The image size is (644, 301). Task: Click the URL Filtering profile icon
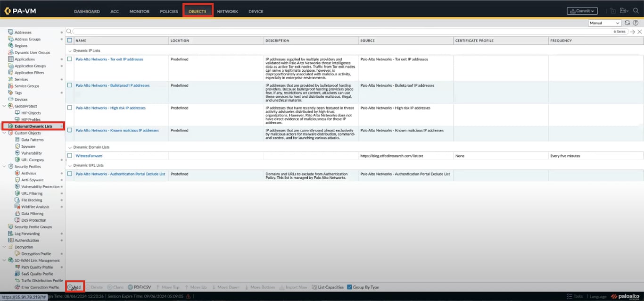pos(17,193)
